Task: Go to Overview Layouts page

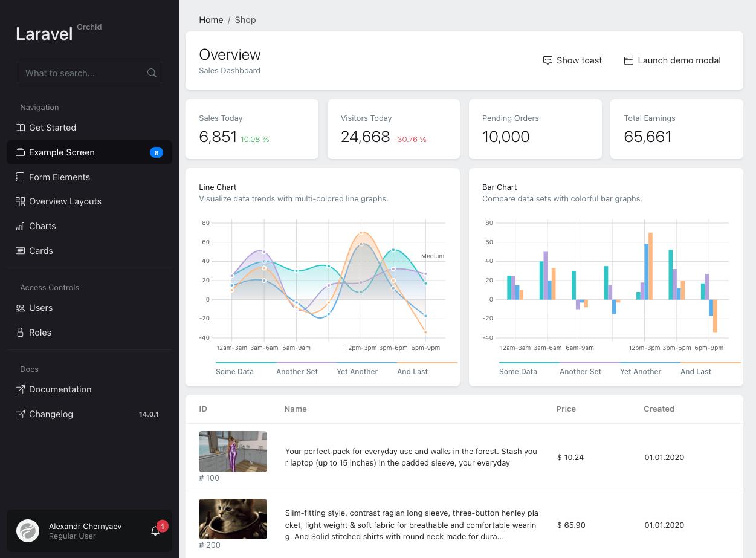Action: click(65, 201)
